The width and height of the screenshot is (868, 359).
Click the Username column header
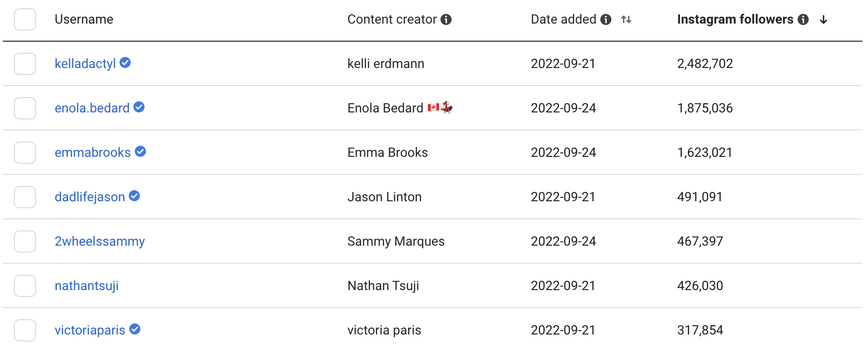click(84, 19)
